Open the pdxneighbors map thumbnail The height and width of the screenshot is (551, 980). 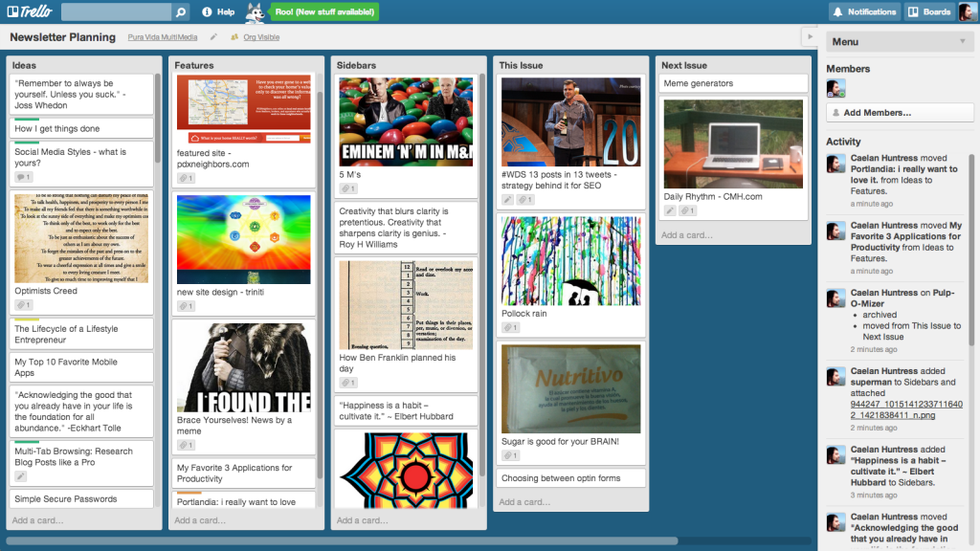coord(244,110)
